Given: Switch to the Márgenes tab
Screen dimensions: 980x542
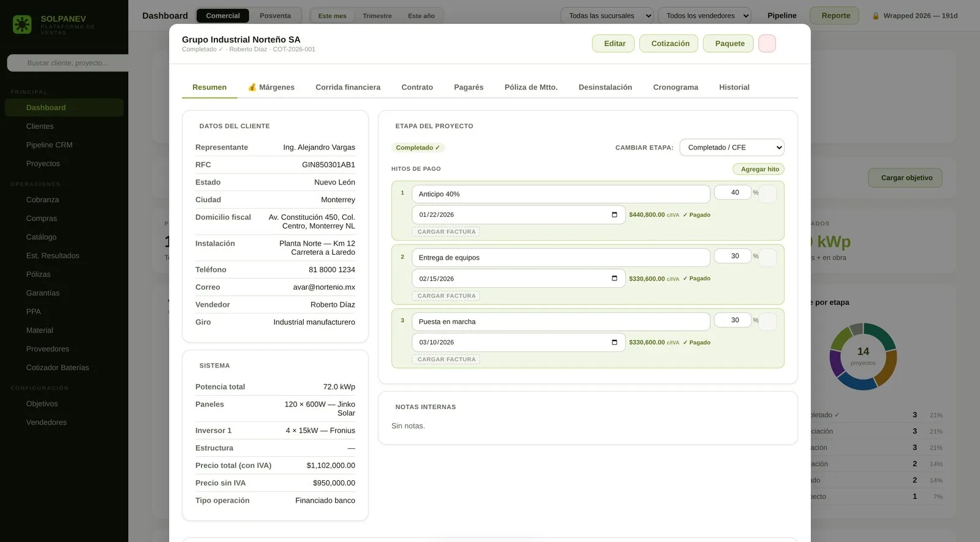Looking at the screenshot, I should [271, 88].
